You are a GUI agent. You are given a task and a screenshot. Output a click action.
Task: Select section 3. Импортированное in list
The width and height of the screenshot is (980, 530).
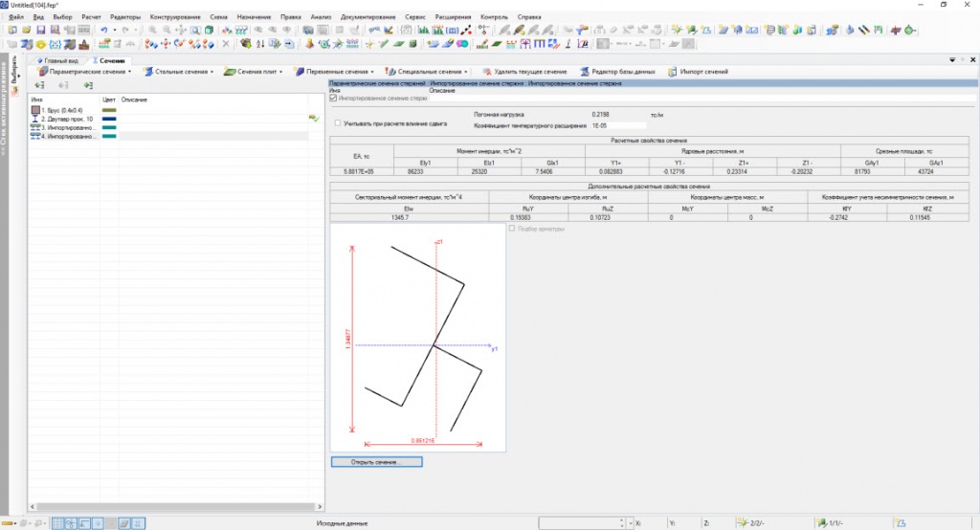point(62,127)
